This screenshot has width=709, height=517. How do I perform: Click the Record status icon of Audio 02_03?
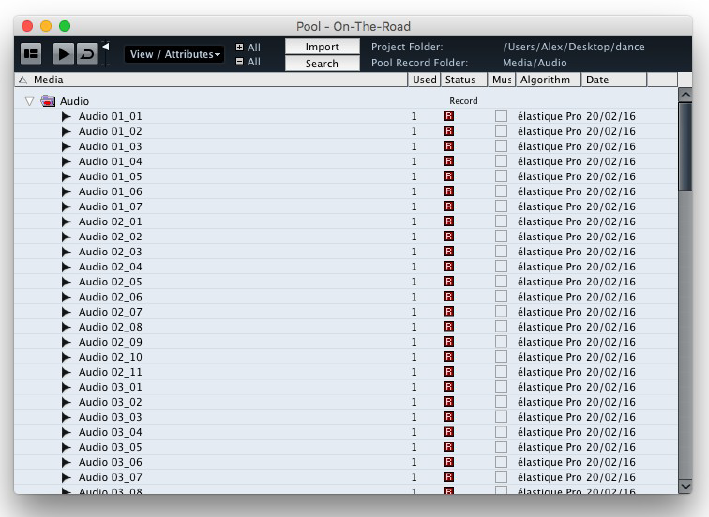pyautogui.click(x=449, y=251)
